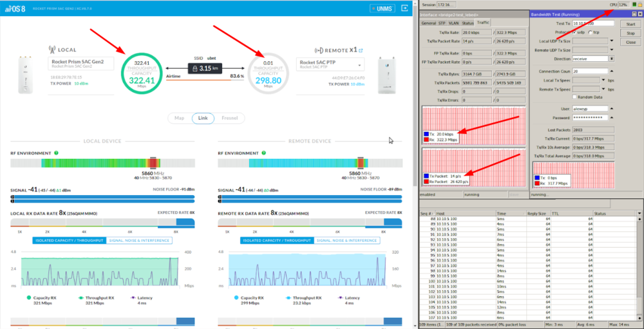The image size is (644, 329).
Task: Click the Start button in Bandwidth Test
Action: coord(630,24)
